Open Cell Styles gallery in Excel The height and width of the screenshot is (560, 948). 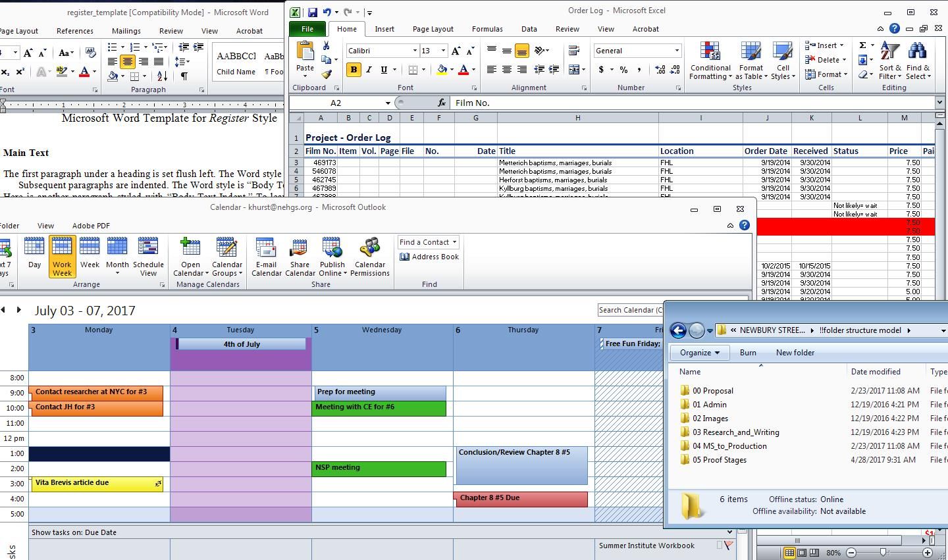[x=783, y=61]
